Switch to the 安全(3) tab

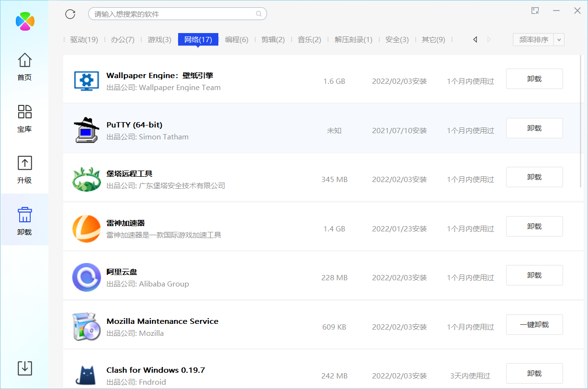click(397, 40)
